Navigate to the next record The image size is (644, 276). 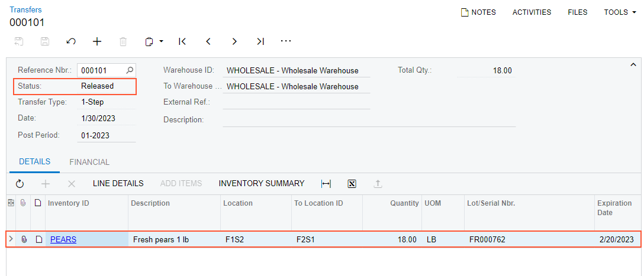tap(234, 41)
